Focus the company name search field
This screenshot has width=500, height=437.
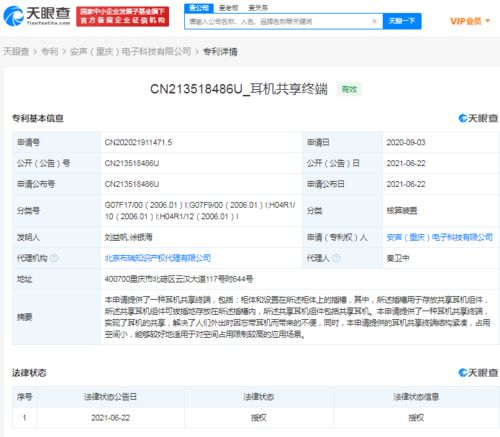pos(278,21)
